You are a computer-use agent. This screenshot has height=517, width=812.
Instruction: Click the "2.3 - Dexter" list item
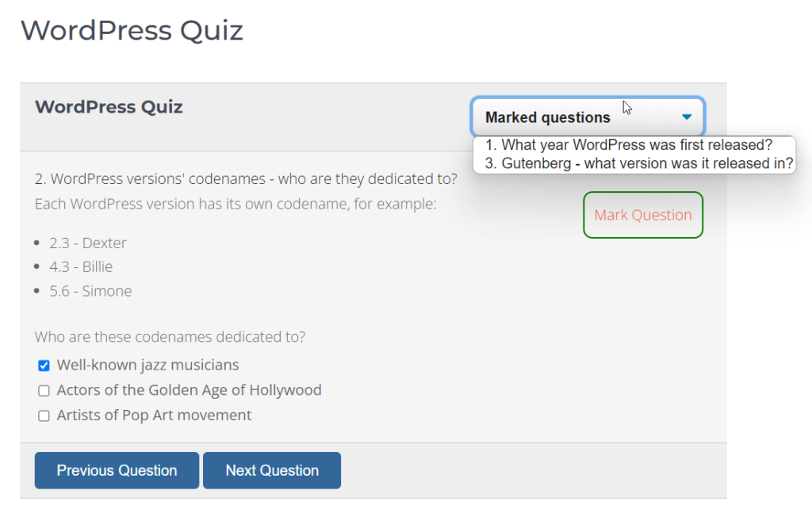click(x=87, y=243)
